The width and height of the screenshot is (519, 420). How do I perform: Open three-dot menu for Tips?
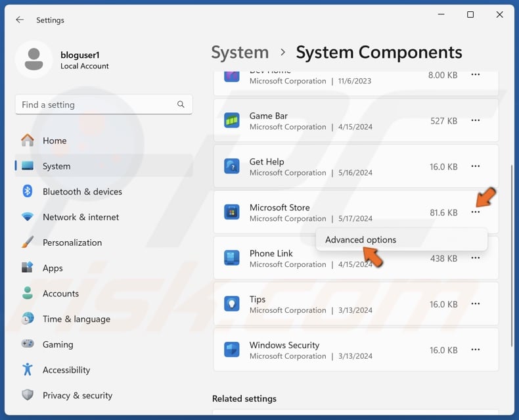[475, 304]
